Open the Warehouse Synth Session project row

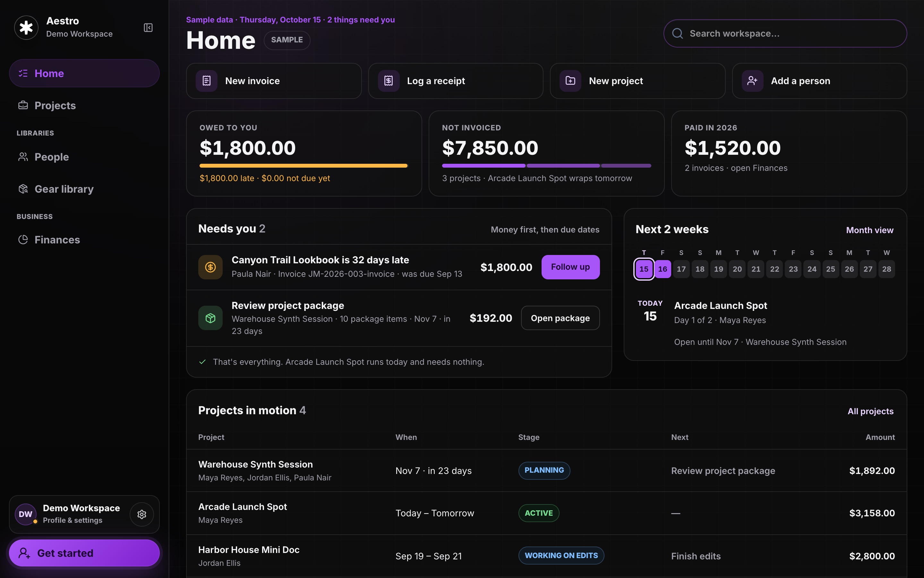(546, 470)
